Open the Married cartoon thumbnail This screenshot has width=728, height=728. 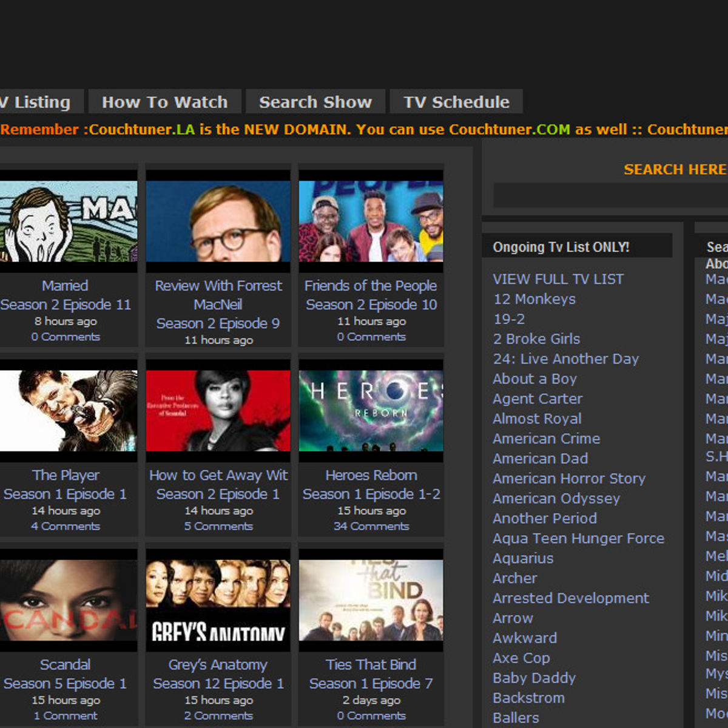pyautogui.click(x=69, y=221)
